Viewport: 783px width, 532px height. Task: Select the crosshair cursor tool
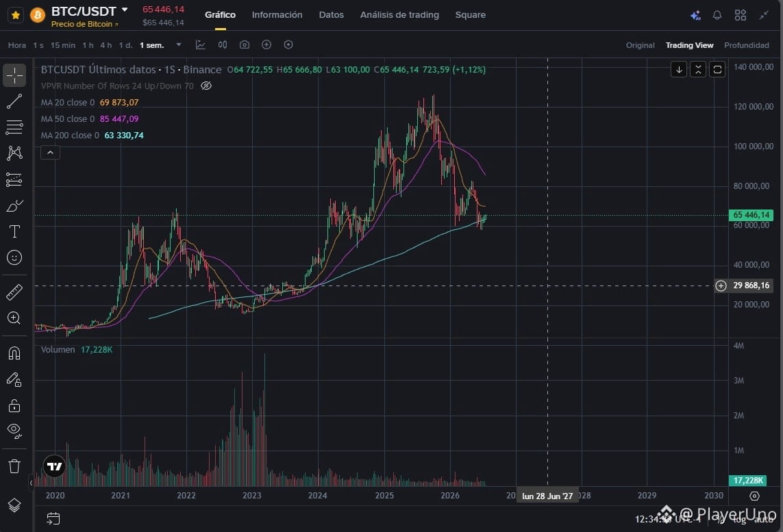[x=14, y=75]
